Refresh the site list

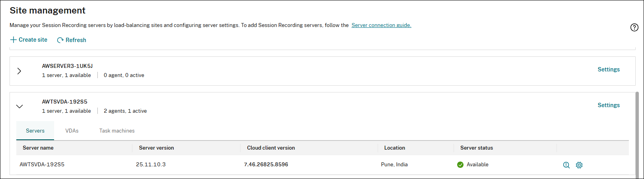(72, 40)
